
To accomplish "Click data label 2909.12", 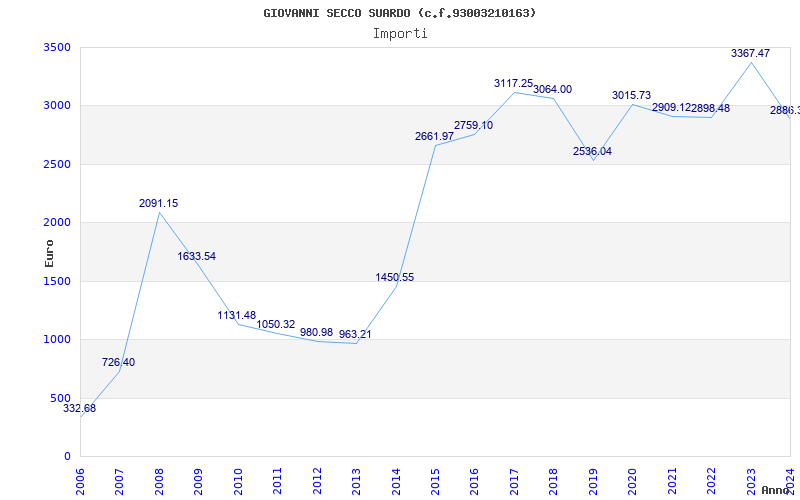I will [x=671, y=108].
